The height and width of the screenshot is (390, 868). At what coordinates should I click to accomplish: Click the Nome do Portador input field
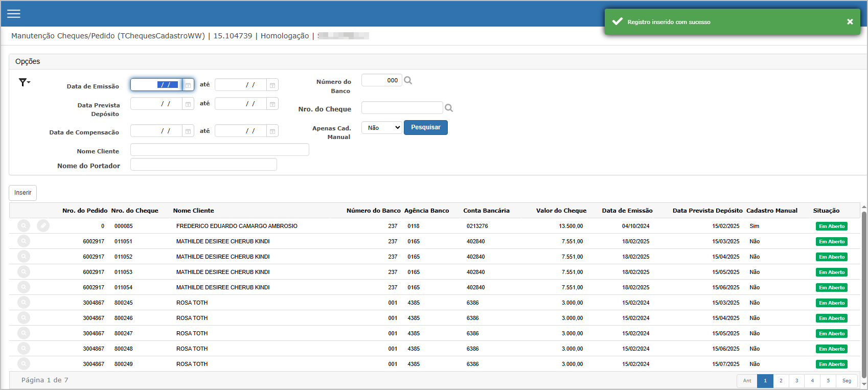click(203, 164)
